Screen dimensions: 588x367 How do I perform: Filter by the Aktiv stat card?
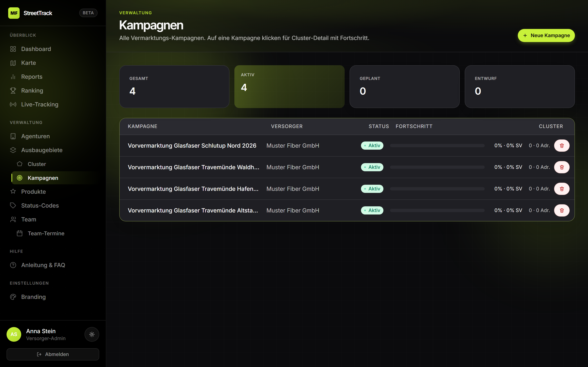click(289, 86)
